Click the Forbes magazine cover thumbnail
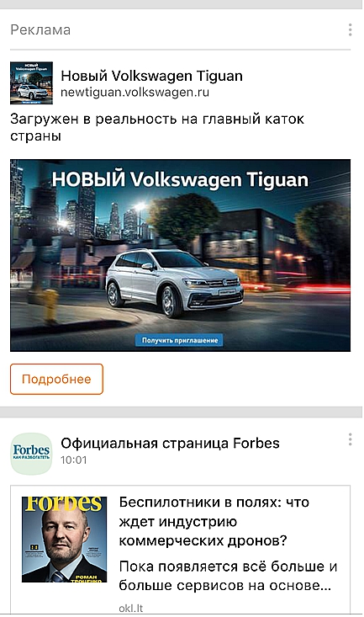 (64, 540)
